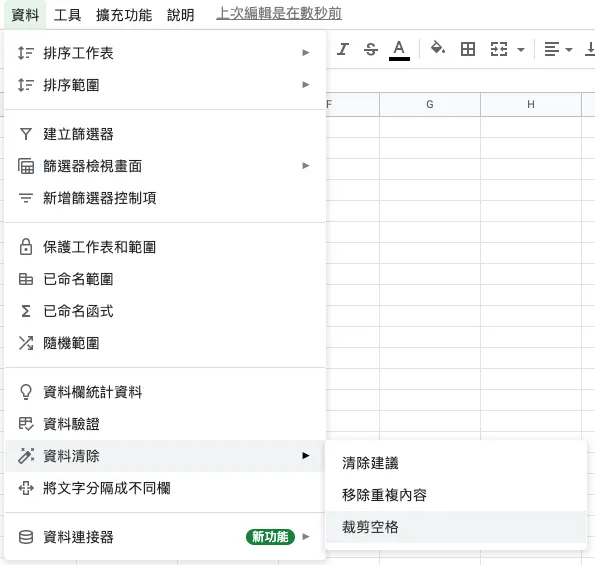595x565 pixels.
Task: Choose 已命名函式
Action: coord(165,311)
